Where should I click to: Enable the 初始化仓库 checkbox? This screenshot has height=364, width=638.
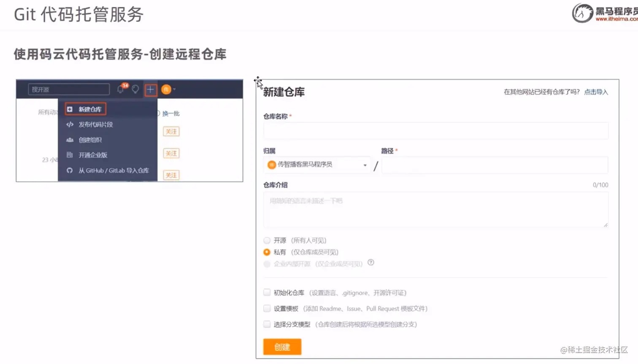tap(267, 292)
